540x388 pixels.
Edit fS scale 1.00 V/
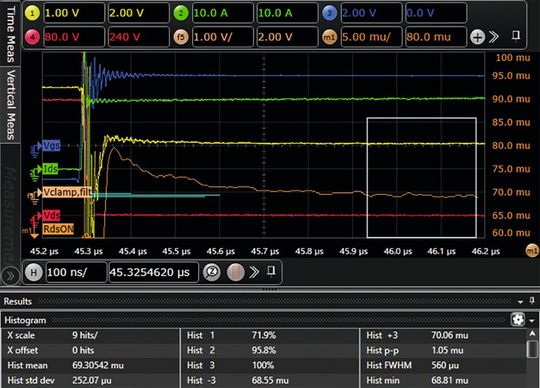click(222, 37)
